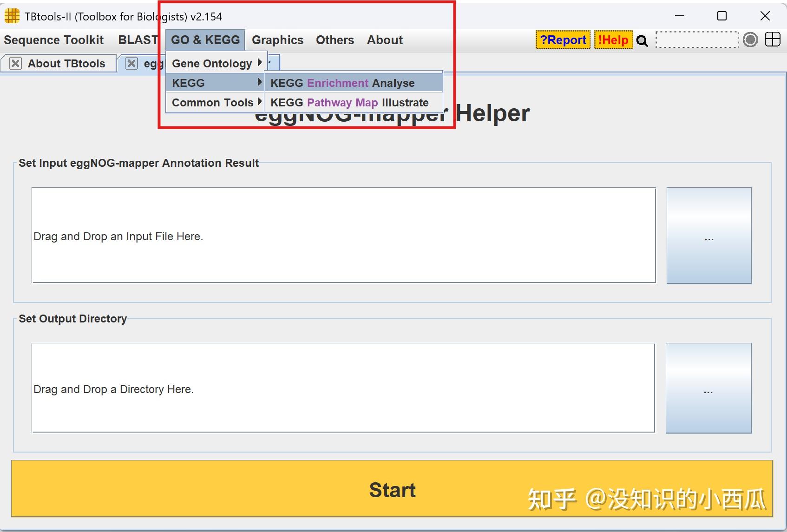Click the Start button
The height and width of the screenshot is (532, 787).
393,489
